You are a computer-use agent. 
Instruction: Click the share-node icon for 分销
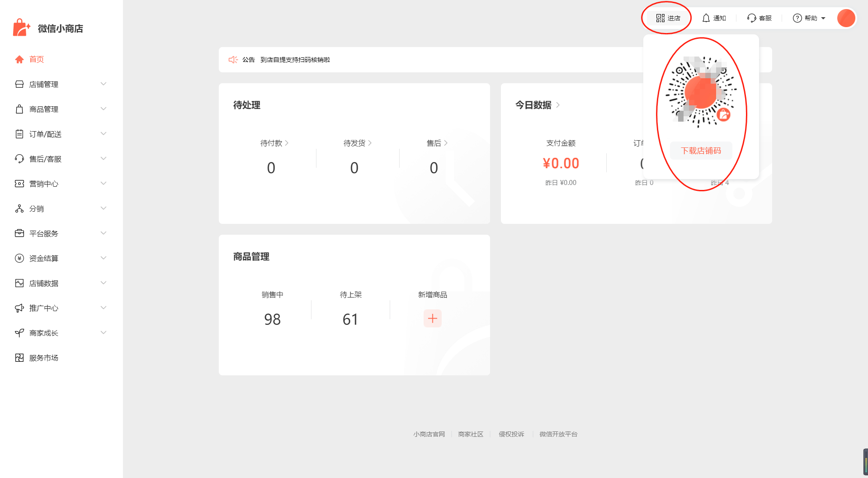pos(19,208)
